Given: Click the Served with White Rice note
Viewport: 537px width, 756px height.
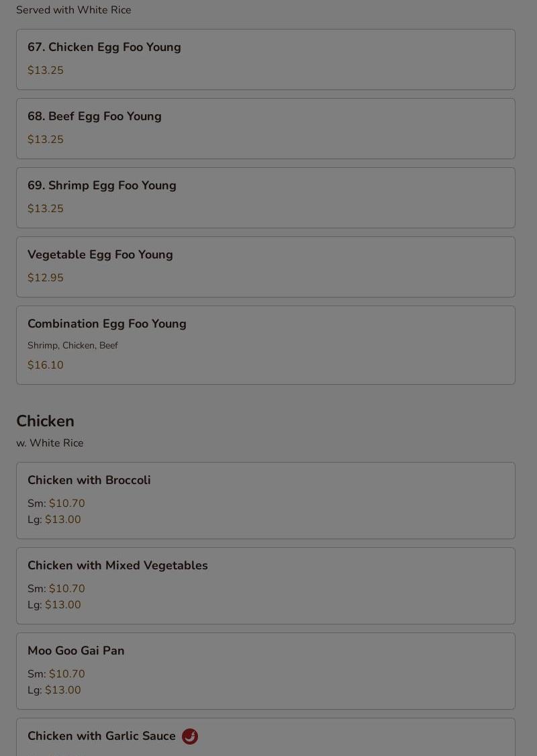Looking at the screenshot, I should click(x=74, y=9).
